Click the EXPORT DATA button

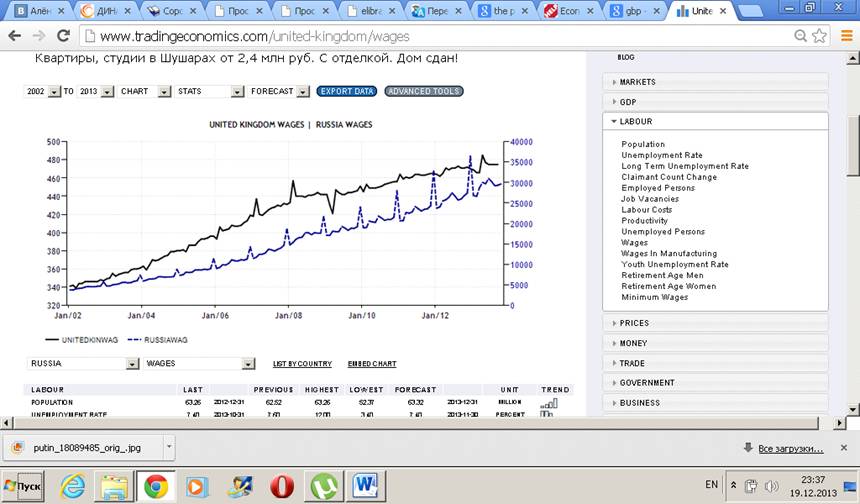(x=347, y=91)
